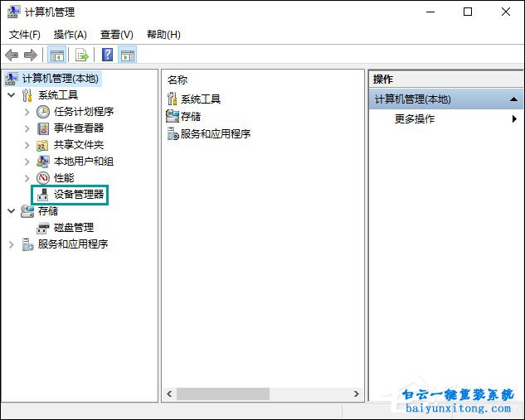Expand the 共享文件夹 node
525x420 pixels.
(x=27, y=145)
